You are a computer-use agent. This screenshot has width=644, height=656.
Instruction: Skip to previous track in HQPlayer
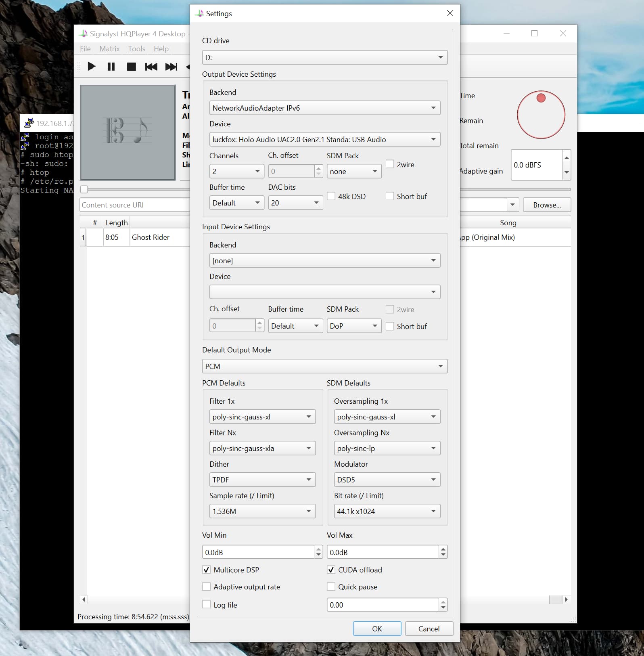(x=151, y=66)
